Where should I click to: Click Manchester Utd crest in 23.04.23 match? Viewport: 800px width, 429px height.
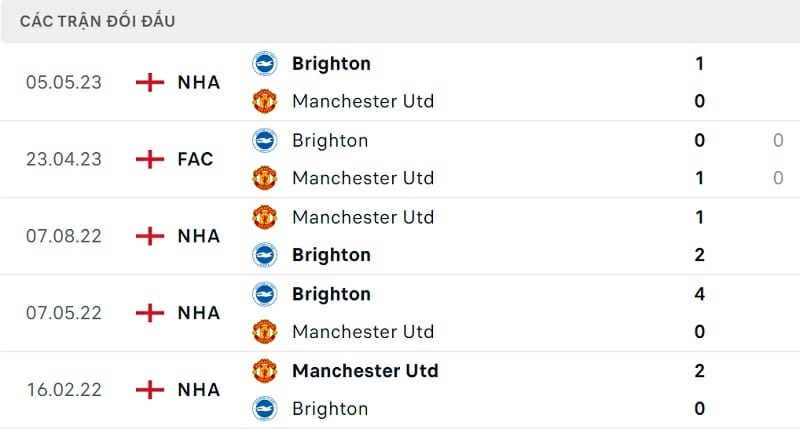[264, 178]
